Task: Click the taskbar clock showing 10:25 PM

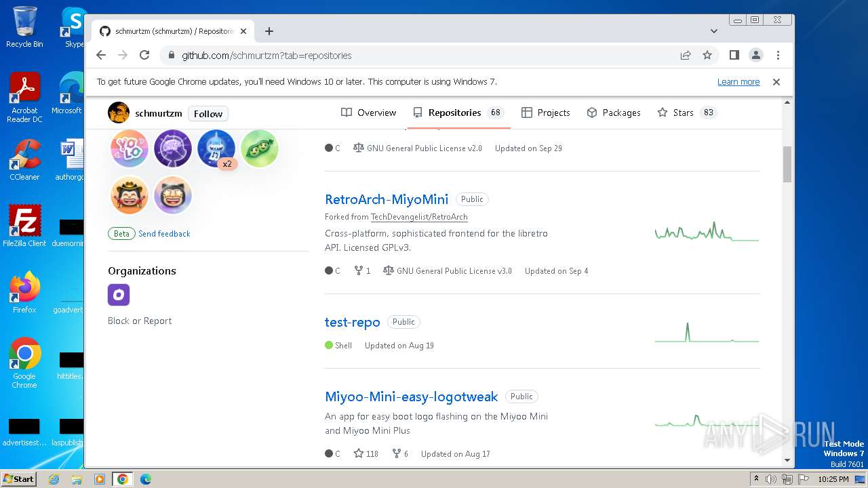Action: coord(833,479)
